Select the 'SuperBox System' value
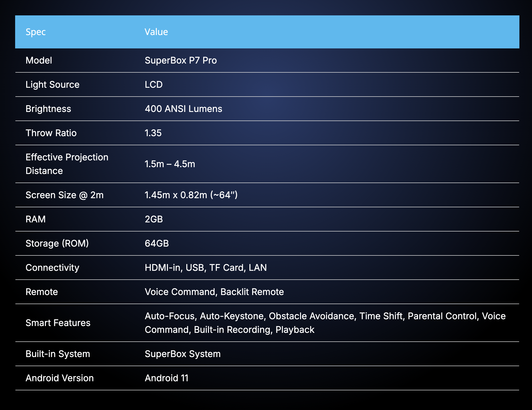This screenshot has height=410, width=532. pyautogui.click(x=183, y=354)
